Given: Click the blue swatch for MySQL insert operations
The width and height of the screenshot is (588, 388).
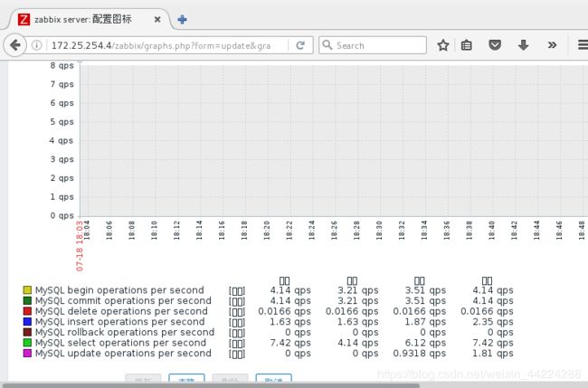Looking at the screenshot, I should tap(27, 321).
